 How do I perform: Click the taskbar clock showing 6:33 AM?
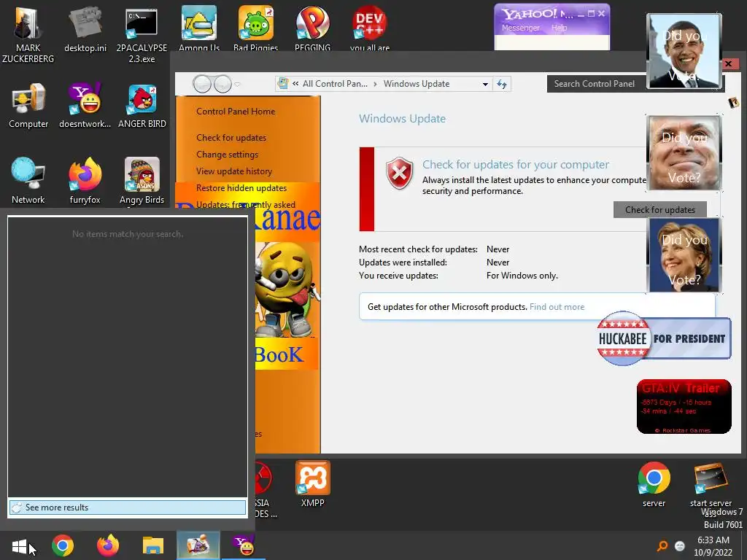pyautogui.click(x=713, y=546)
